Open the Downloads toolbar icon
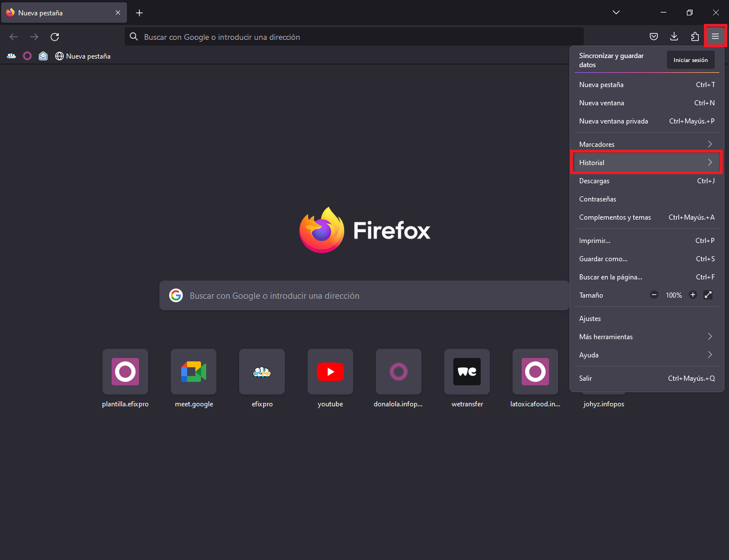The width and height of the screenshot is (729, 560). pos(674,36)
